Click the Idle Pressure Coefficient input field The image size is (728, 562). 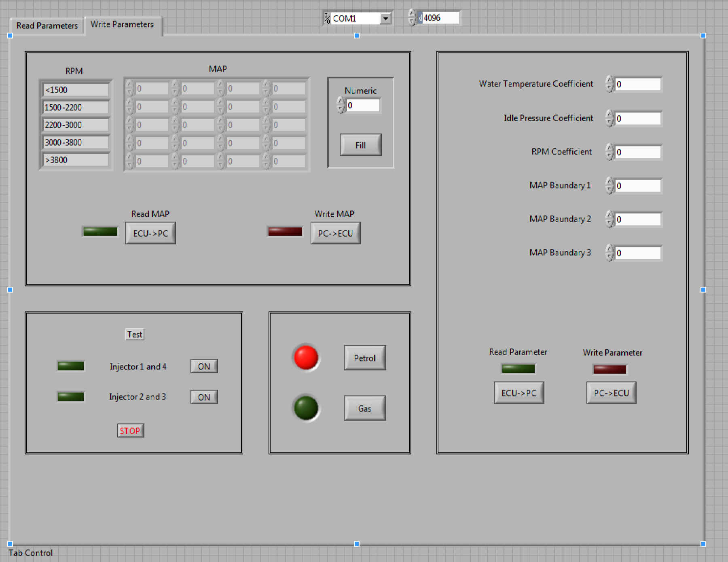click(638, 119)
